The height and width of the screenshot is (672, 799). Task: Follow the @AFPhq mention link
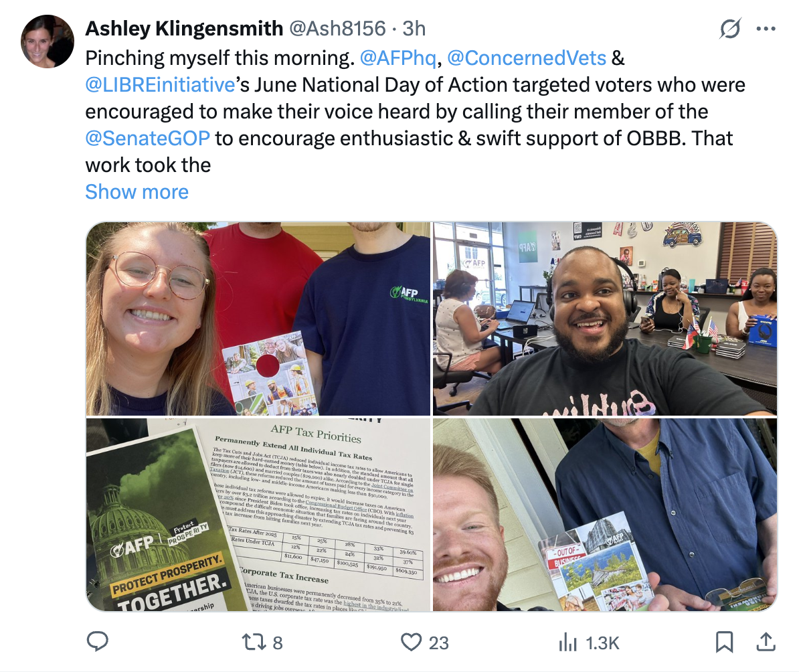[398, 58]
